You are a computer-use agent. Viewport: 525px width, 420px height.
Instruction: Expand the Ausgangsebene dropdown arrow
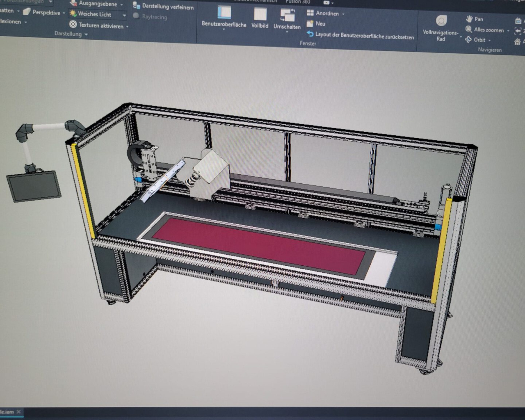(x=122, y=5)
